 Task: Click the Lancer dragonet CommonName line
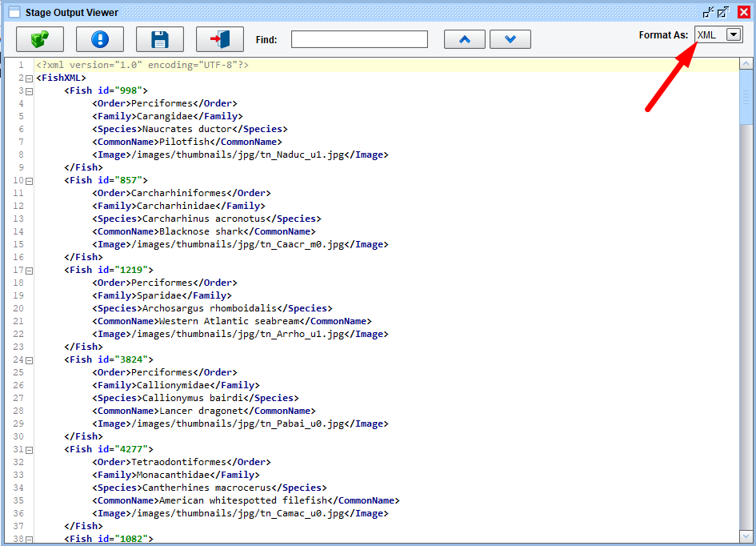point(204,411)
